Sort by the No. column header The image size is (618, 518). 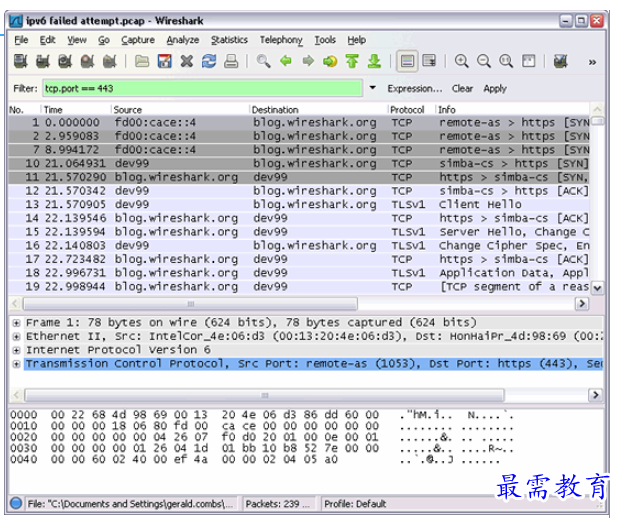click(24, 110)
